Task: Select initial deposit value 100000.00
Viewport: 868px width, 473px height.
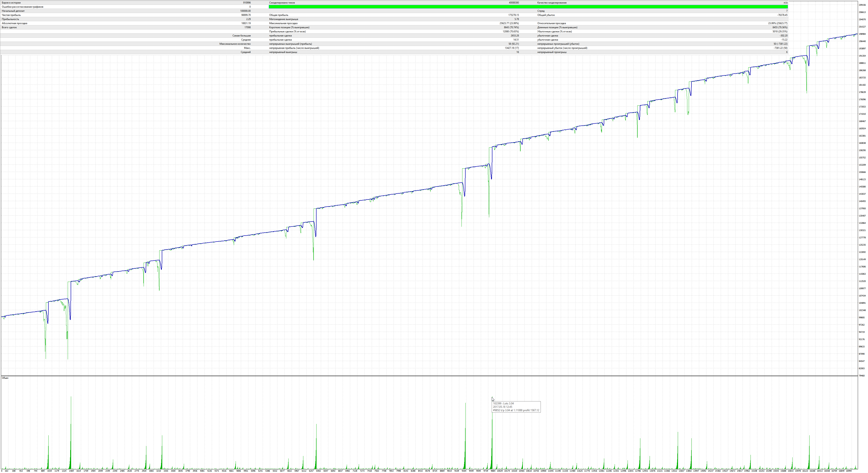Action: 245,11
